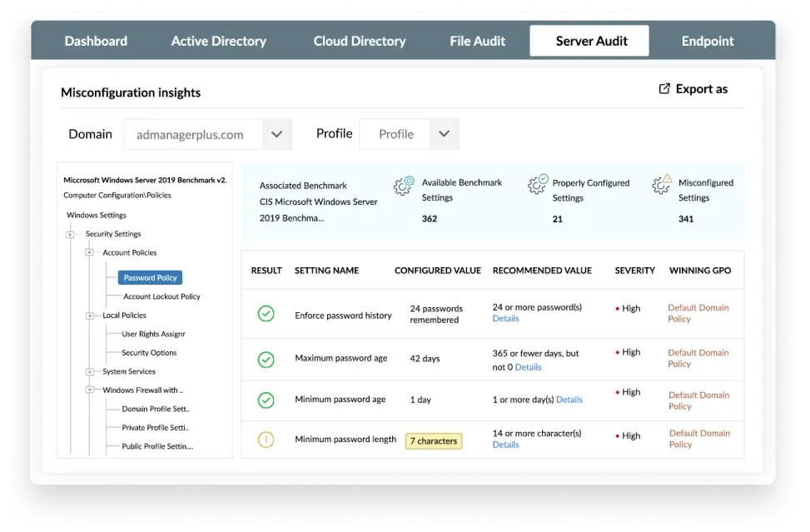
Task: Open Default Domain Policy for Maximum password age
Action: click(698, 358)
